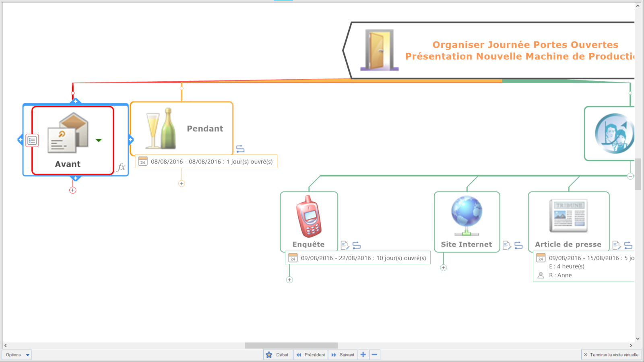Open the notes icon beside Enquête
644x362 pixels.
tap(345, 245)
